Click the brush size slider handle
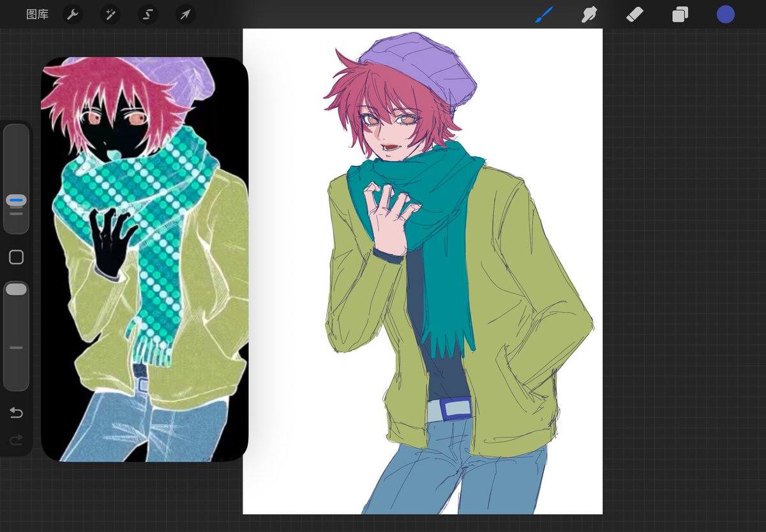The image size is (766, 532). click(17, 200)
